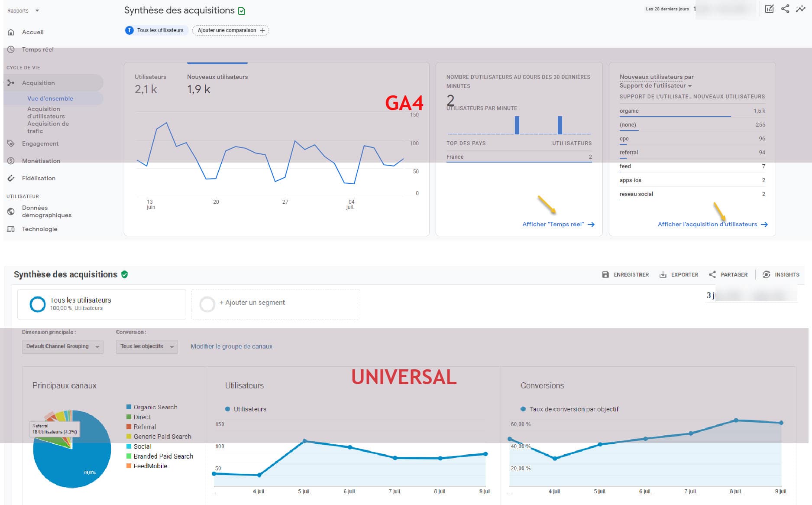Open Acquisition d'utilisateurs menu item
This screenshot has height=505, width=812.
(x=46, y=113)
